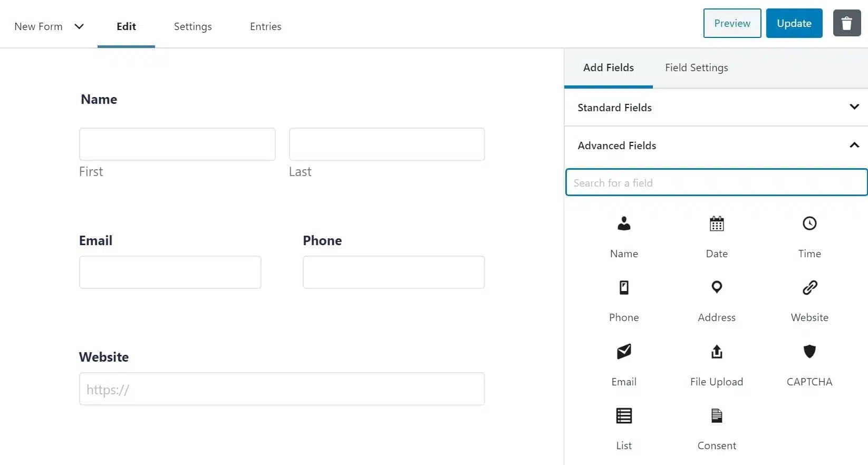Add a List field via the list icon
This screenshot has height=465, width=868.
point(623,415)
